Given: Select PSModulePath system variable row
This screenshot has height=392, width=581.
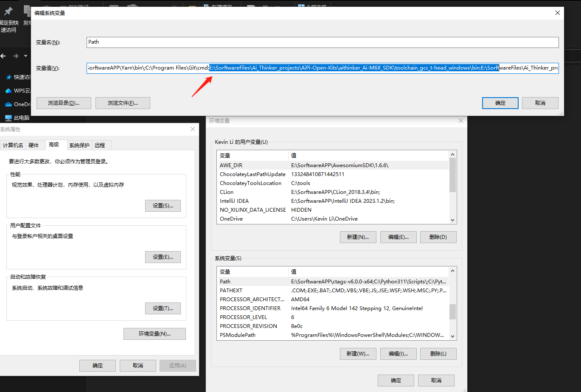Looking at the screenshot, I should 333,335.
